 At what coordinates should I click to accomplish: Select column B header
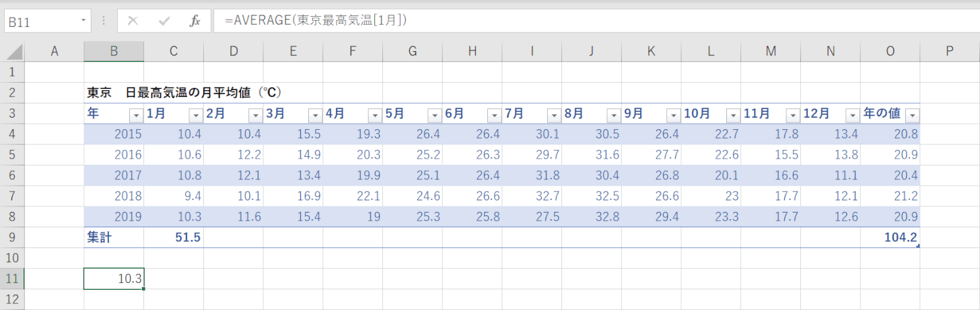tap(114, 52)
